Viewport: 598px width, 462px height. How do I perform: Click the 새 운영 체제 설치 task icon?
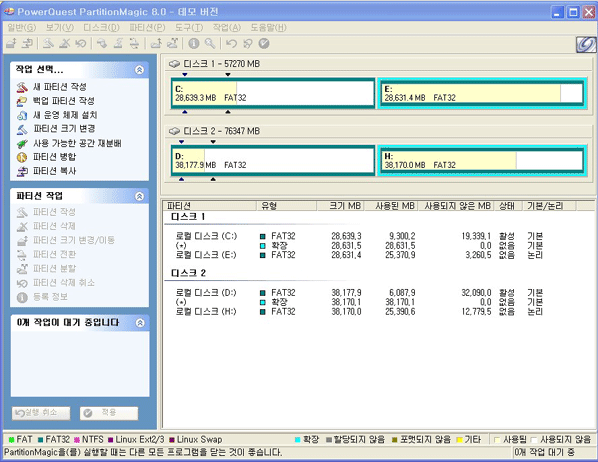point(22,115)
